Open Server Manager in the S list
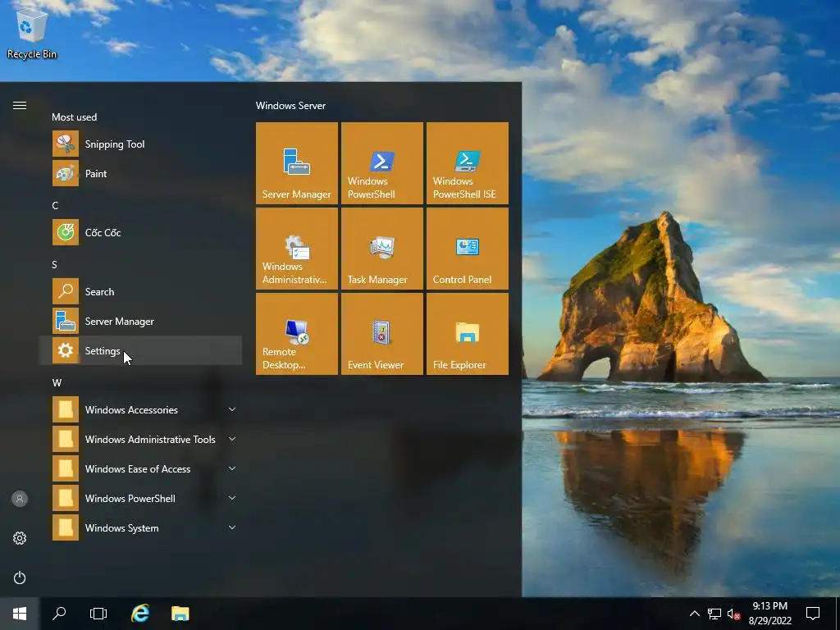 [140, 321]
